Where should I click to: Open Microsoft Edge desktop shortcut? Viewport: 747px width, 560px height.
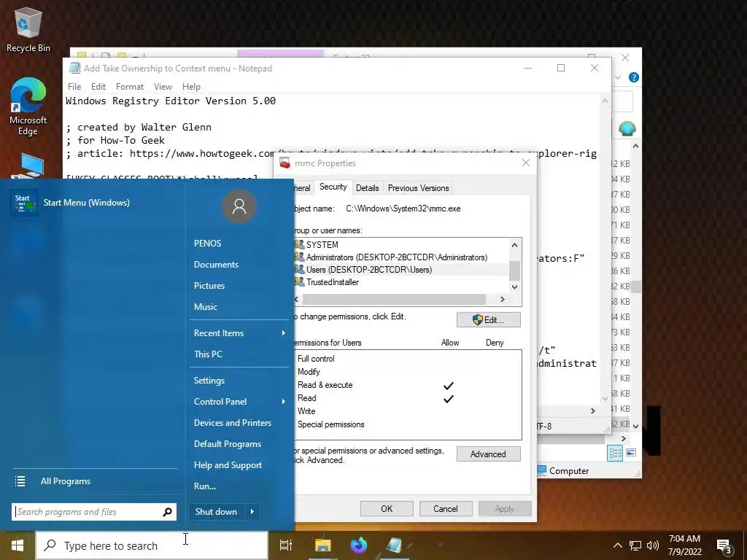pyautogui.click(x=28, y=106)
